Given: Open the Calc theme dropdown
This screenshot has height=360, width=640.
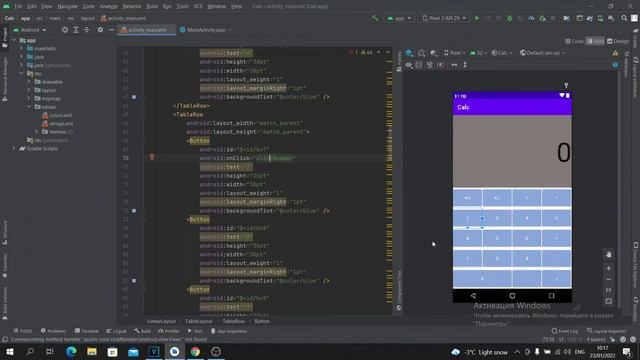Looking at the screenshot, I should (501, 53).
